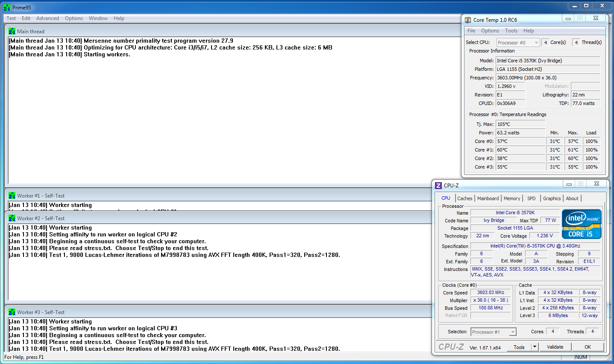Click the Core Temp Model field Intel Core i5 3570K
Viewport: 614px width, 364px height.
(x=548, y=61)
